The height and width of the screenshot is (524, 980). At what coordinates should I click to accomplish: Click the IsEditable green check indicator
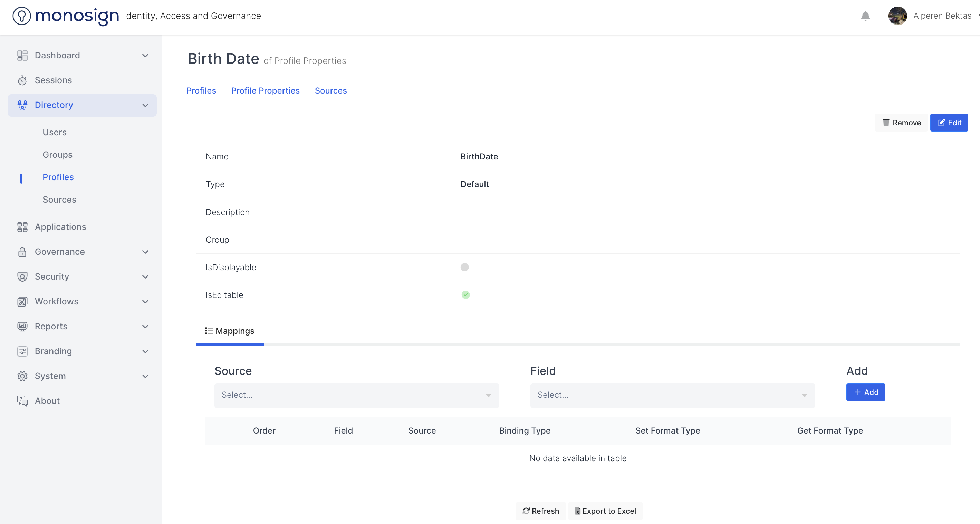(465, 295)
